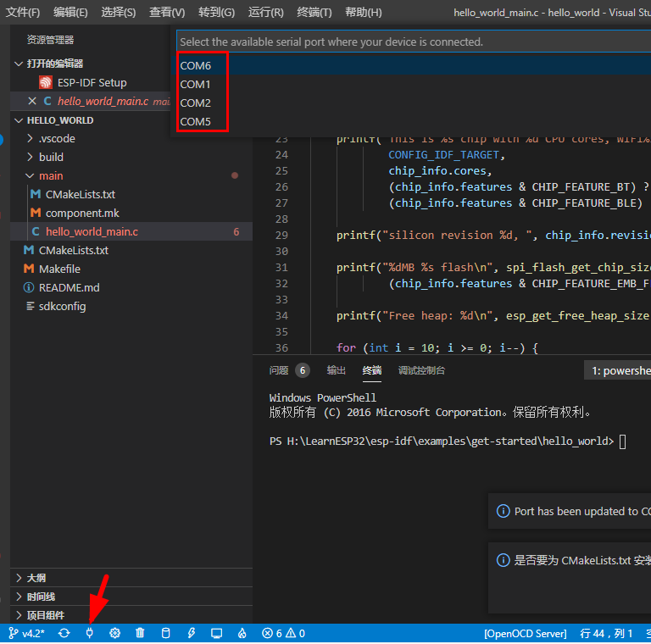Select COM2 serial port
Screen dimensions: 651x644
[x=410, y=103]
